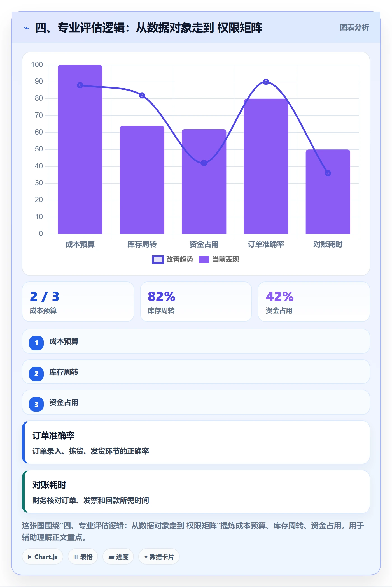Click the number 1 badge for 成本预算
392x587 pixels.
click(x=36, y=343)
